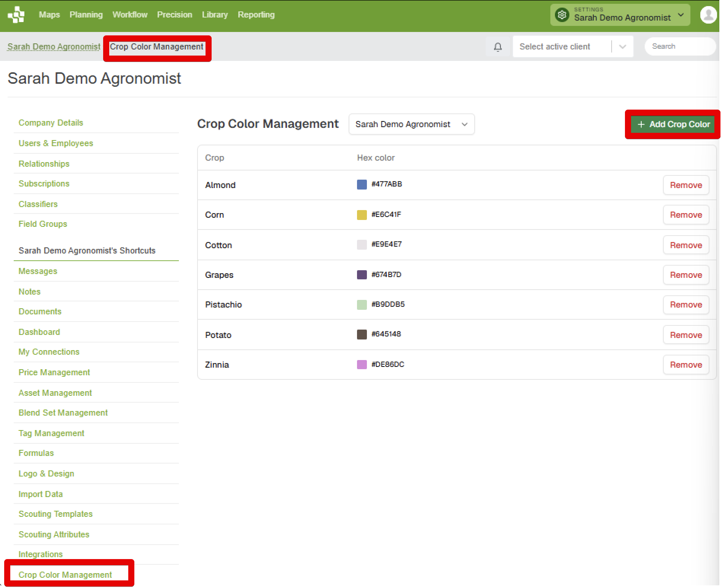This screenshot has width=722, height=588.
Task: Open Scouting Templates shortcut
Action: [56, 514]
